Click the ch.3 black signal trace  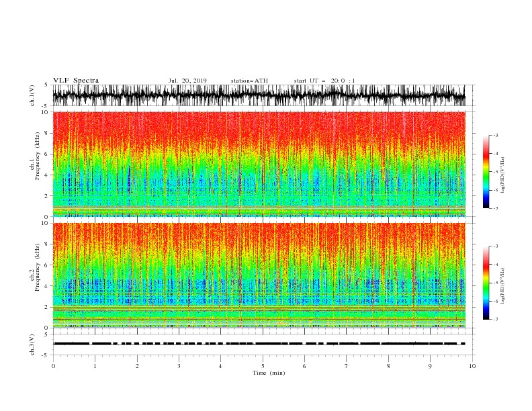(x=259, y=344)
